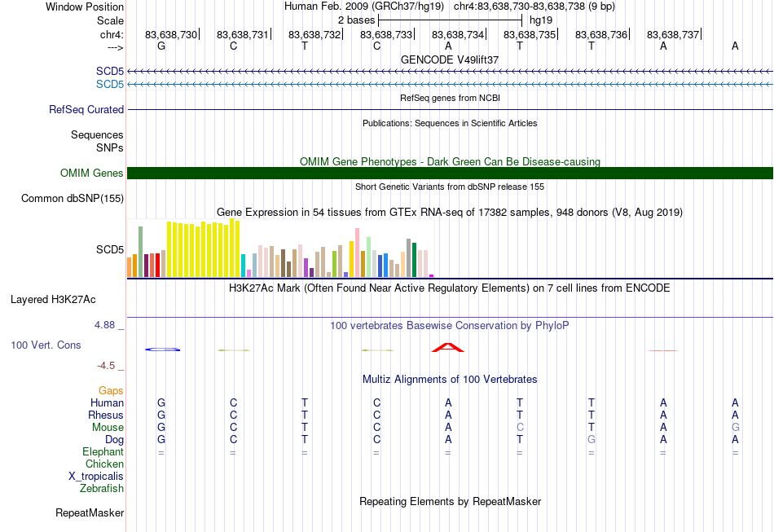Click the RefSeq Curated horizontal gene line
This screenshot has height=532, width=774.
(450, 109)
